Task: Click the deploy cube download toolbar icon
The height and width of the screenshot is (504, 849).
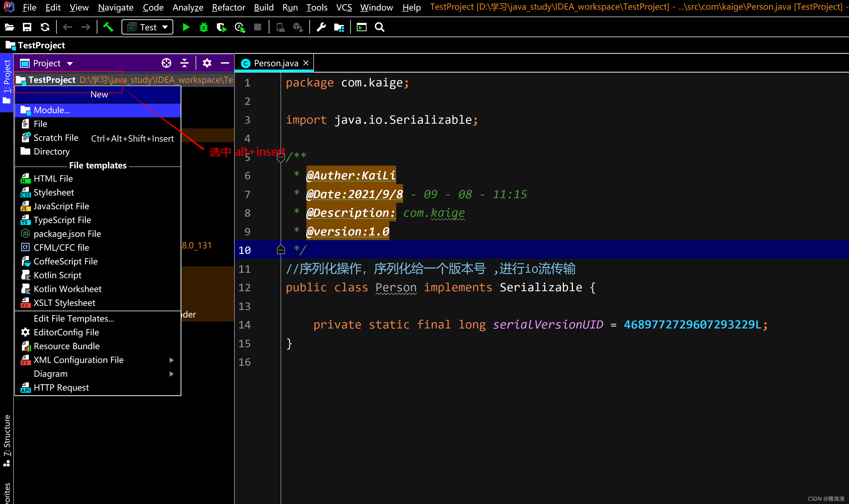Action: [298, 27]
